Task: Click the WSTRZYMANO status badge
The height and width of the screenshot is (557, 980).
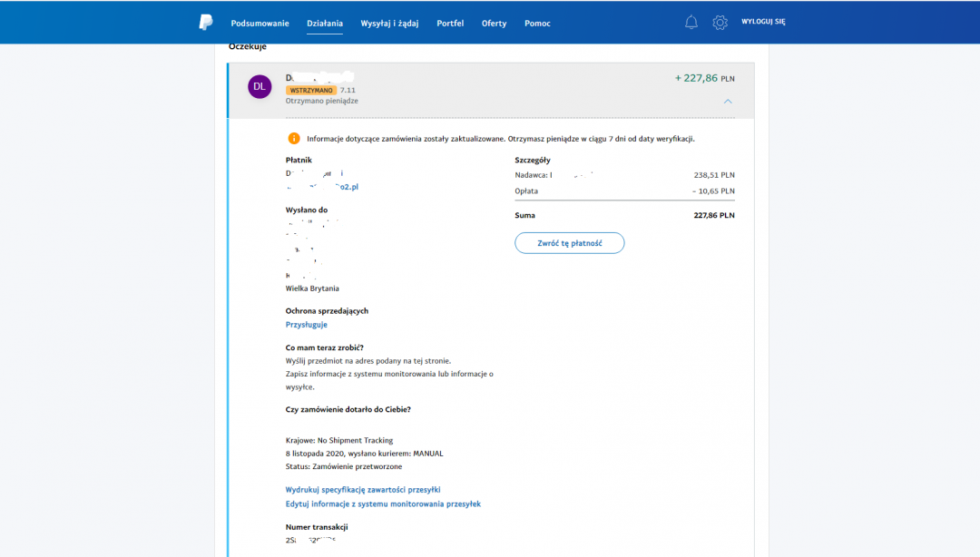Action: [311, 91]
